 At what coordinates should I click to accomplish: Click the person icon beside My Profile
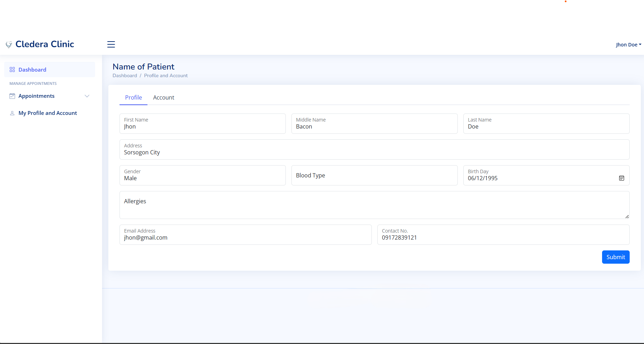click(12, 113)
